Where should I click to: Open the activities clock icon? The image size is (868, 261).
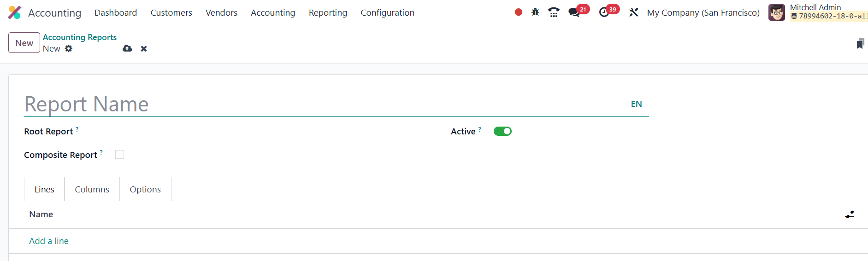(x=604, y=12)
